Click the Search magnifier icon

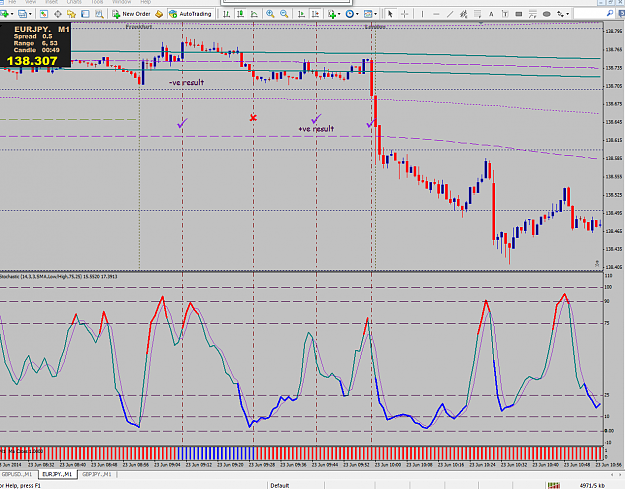[610, 14]
